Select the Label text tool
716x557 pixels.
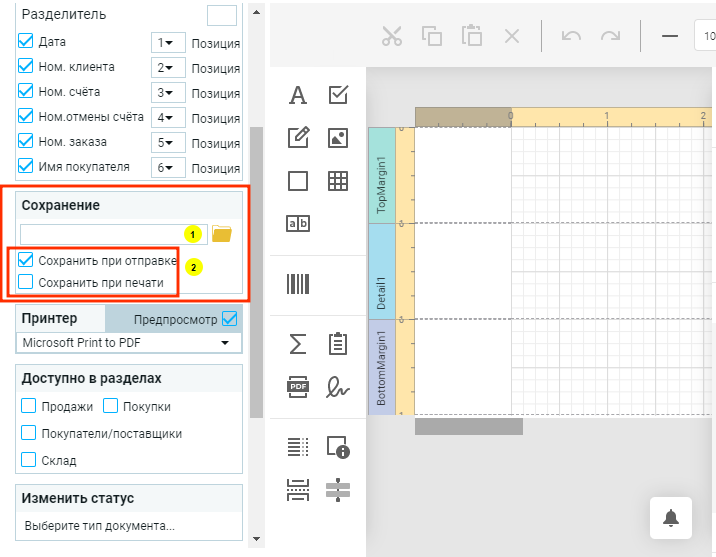pos(297,95)
